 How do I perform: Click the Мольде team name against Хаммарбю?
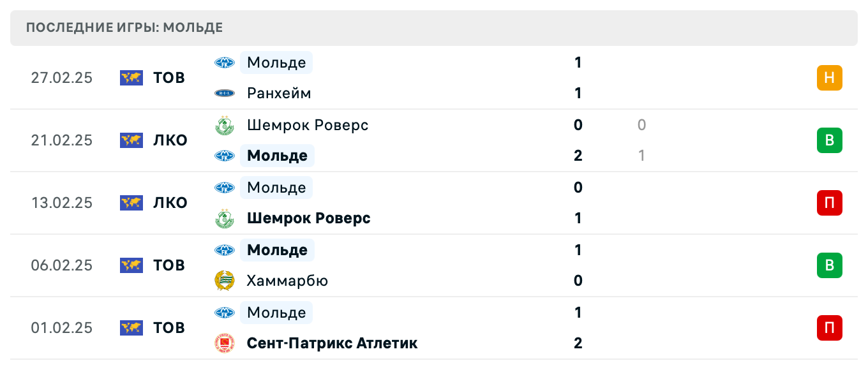coord(277,250)
